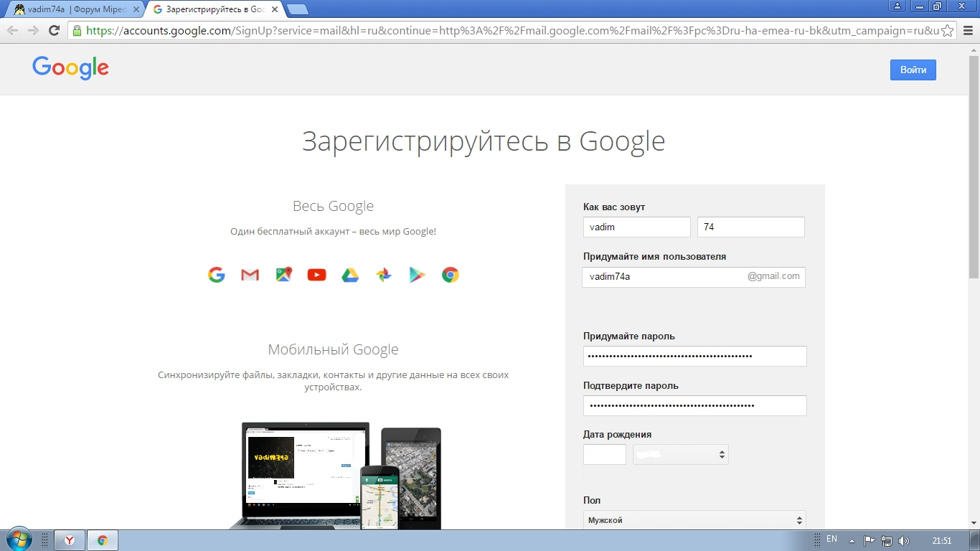Launch Yandex browser from the taskbar
Image resolution: width=980 pixels, height=551 pixels.
(70, 540)
